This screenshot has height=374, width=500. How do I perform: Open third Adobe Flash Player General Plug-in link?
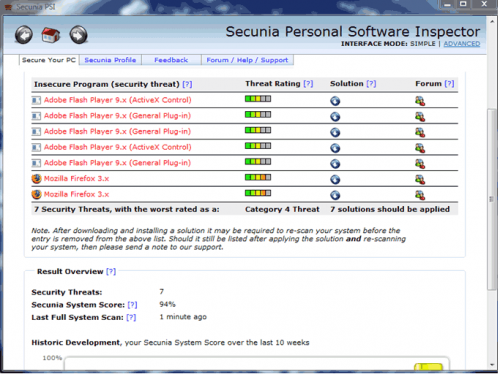click(x=117, y=163)
